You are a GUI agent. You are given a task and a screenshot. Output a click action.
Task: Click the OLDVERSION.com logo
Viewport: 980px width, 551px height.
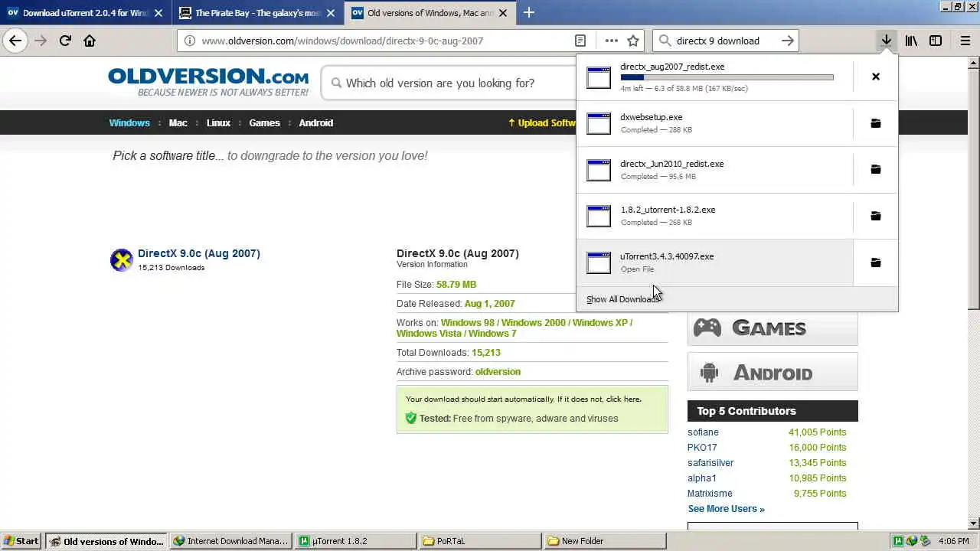(x=208, y=82)
